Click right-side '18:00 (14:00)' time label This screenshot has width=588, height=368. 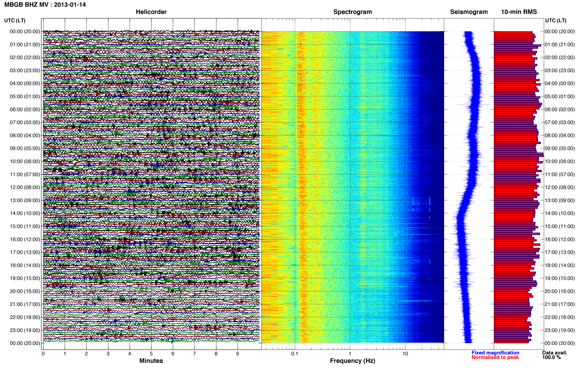560,265
